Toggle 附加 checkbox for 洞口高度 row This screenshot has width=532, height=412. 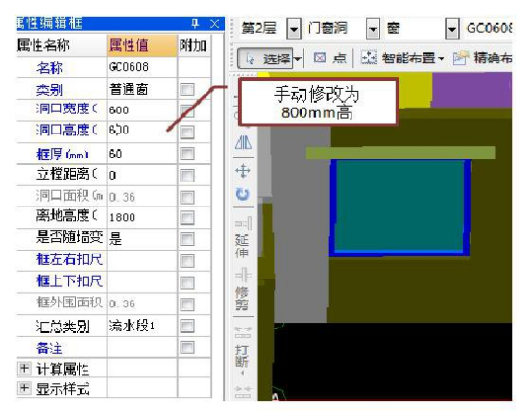point(187,132)
